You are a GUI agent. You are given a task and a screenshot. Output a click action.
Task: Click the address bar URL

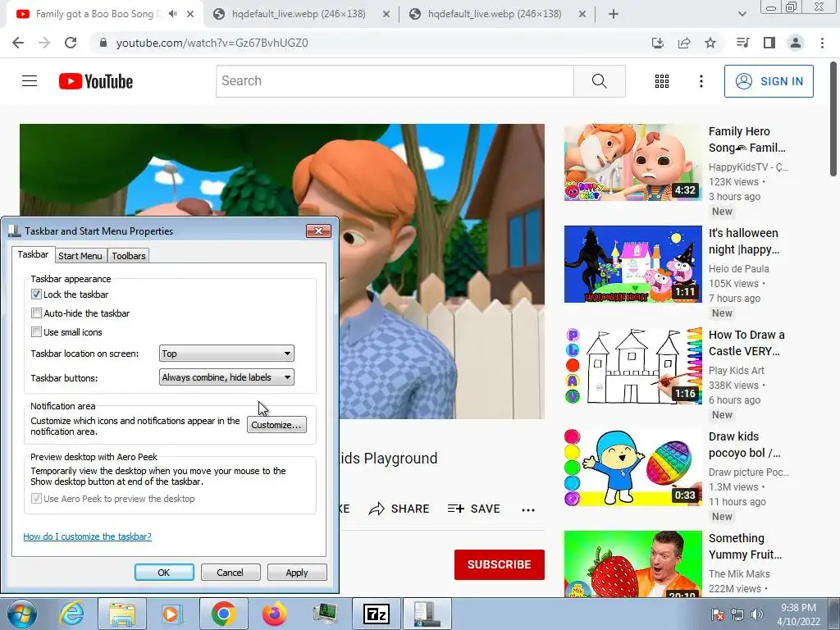tap(212, 43)
